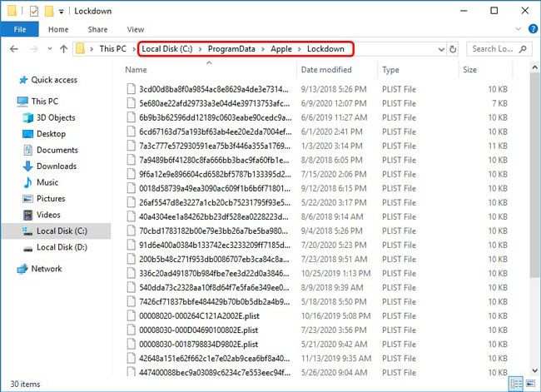Click file icon of 70cbd1783182b00e7... row
541x392 pixels.
pos(132,231)
